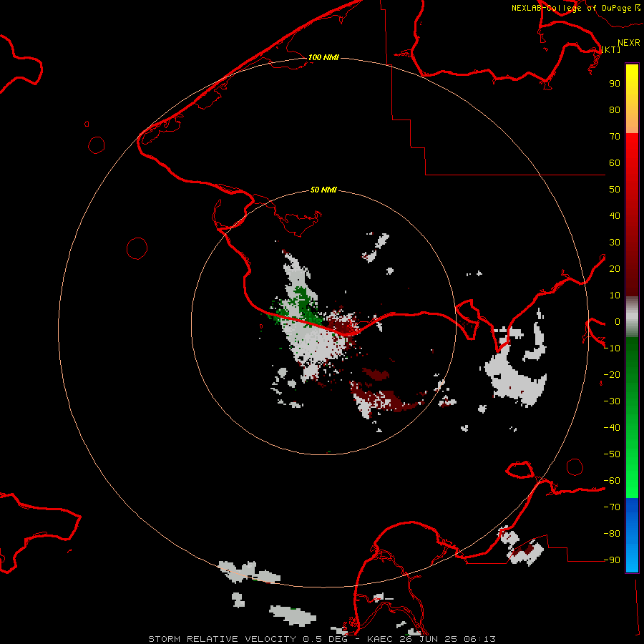Click the NEXR label at top right
The width and height of the screenshot is (644, 644).
(629, 43)
